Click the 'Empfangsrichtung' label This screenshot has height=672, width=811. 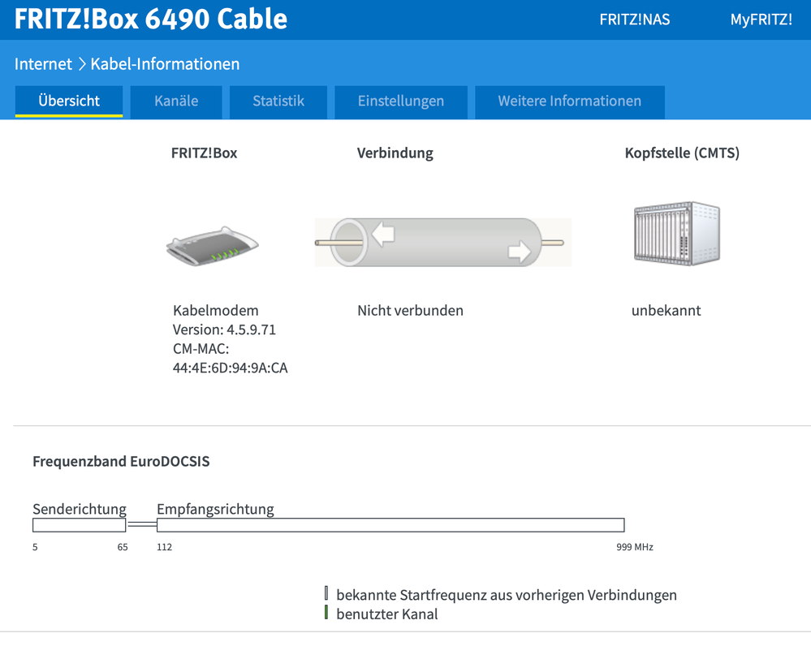[x=216, y=509]
